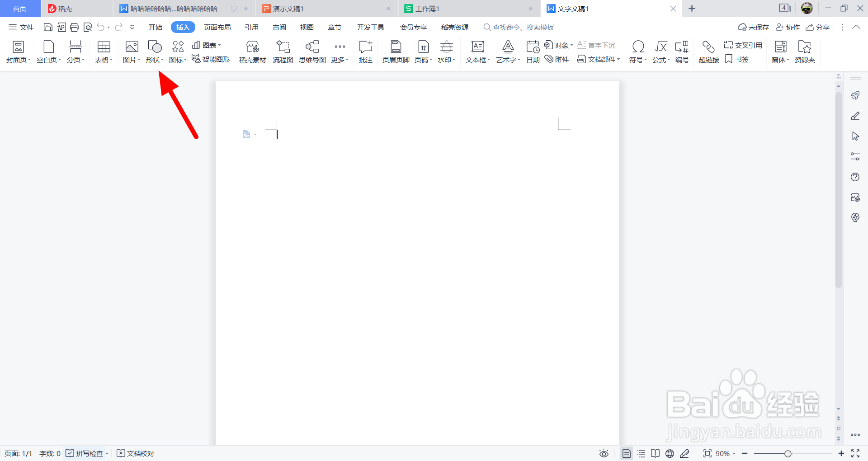Add a watermark (水印)

446,52
